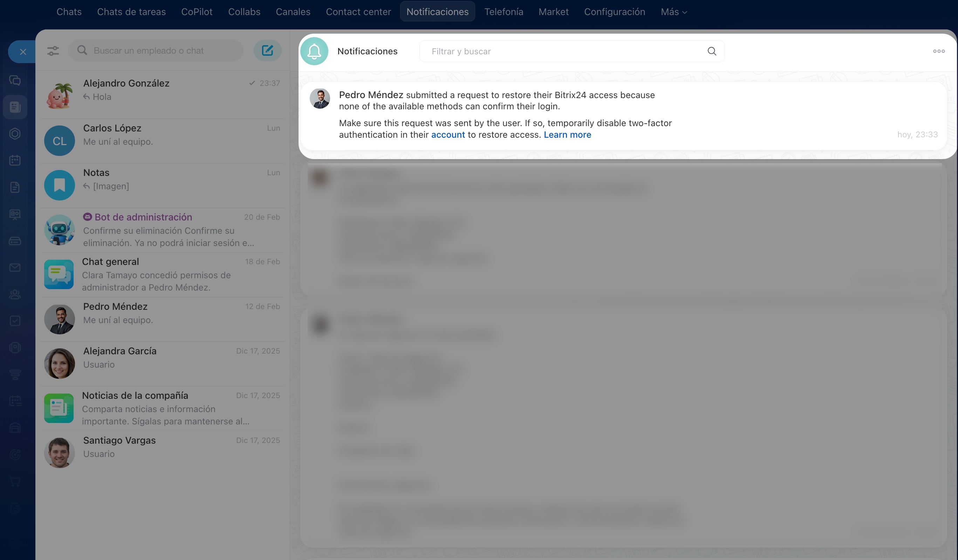Select the CoPilot tab
This screenshot has width=958, height=560.
point(197,12)
